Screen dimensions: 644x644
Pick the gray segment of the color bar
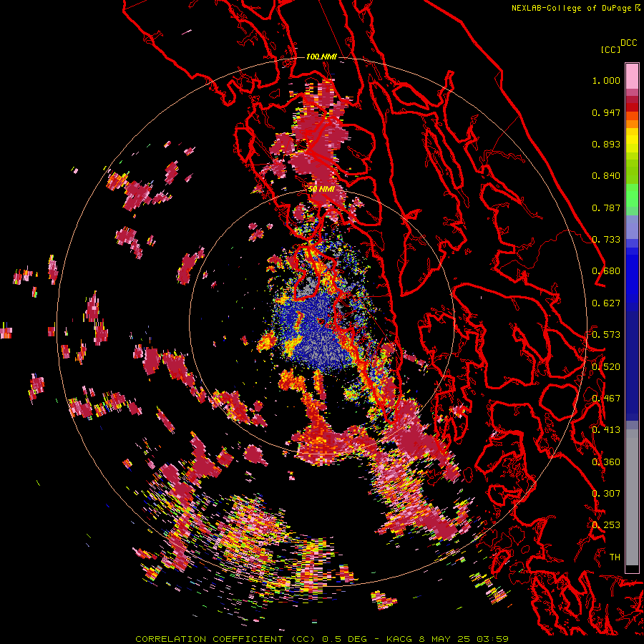632,497
